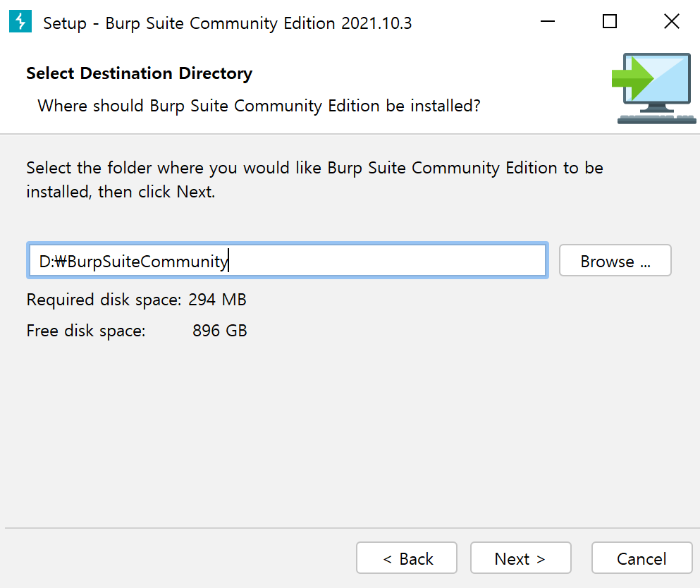Close the setup window

(671, 21)
